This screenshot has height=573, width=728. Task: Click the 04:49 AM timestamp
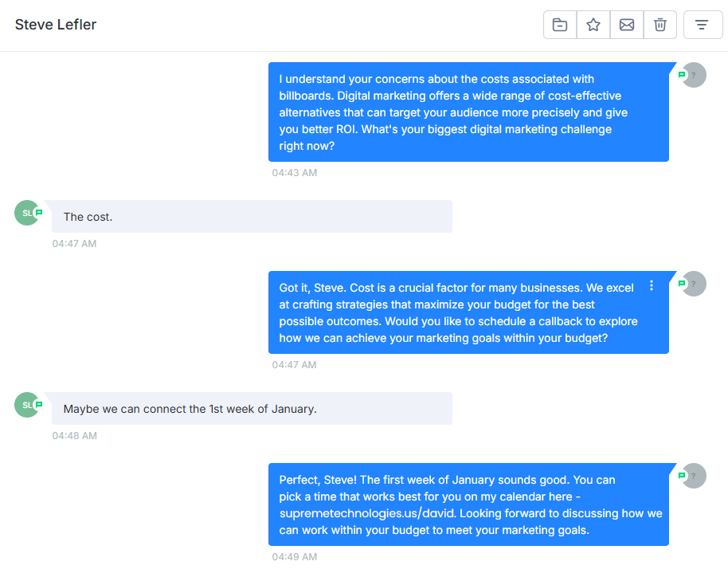[x=295, y=557]
